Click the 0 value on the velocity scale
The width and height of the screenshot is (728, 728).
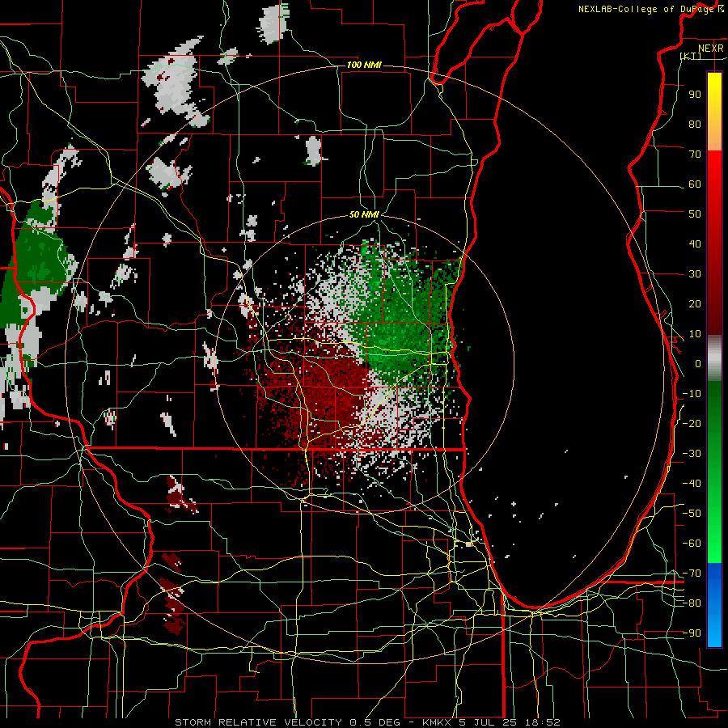698,363
